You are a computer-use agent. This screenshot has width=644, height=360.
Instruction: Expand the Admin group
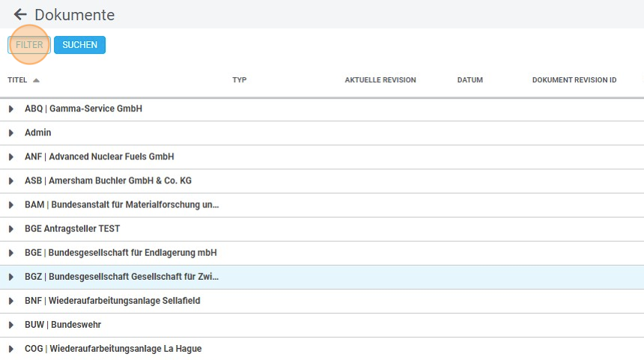11,133
